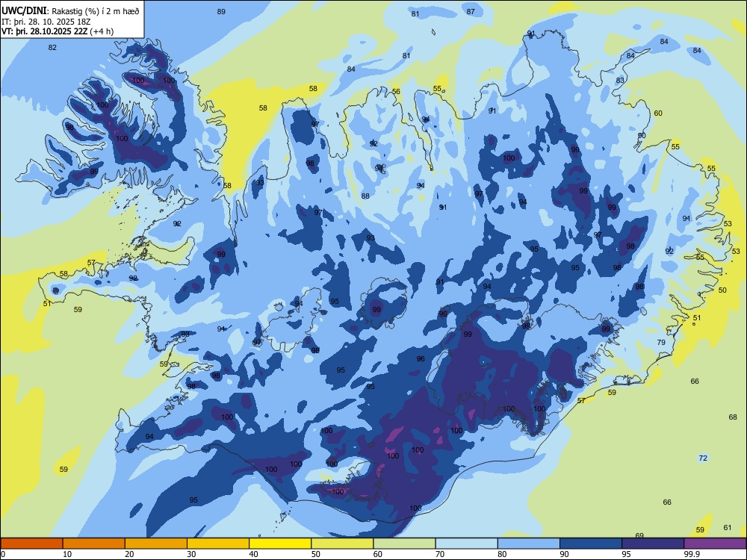Select the 20–30 humidity legend color
Image resolution: width=747 pixels, height=560 pixels.
[x=156, y=544]
